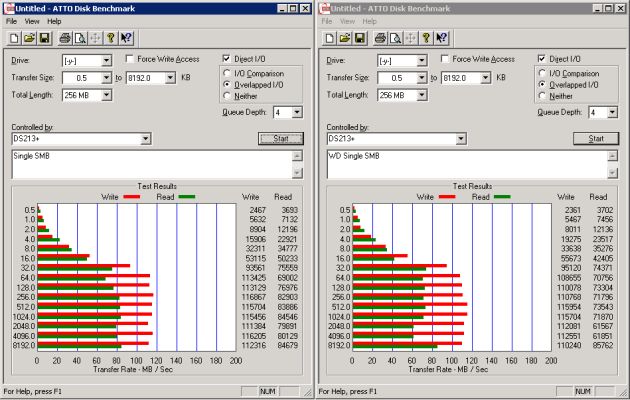Click write value 116867 in left results
The width and height of the screenshot is (630, 400).
point(254,297)
